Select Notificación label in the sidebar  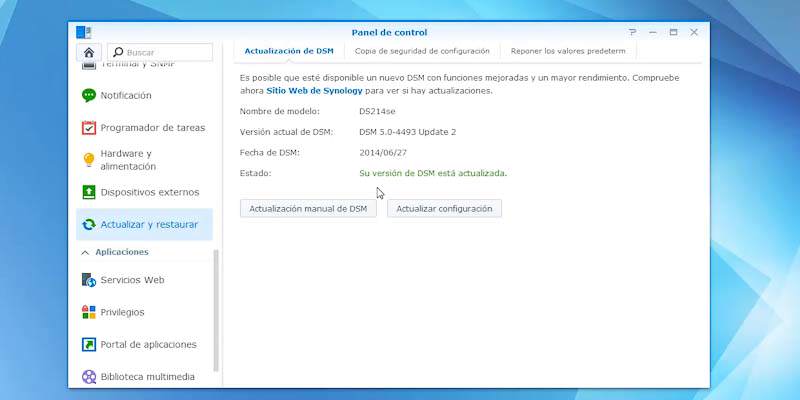pyautogui.click(x=126, y=95)
